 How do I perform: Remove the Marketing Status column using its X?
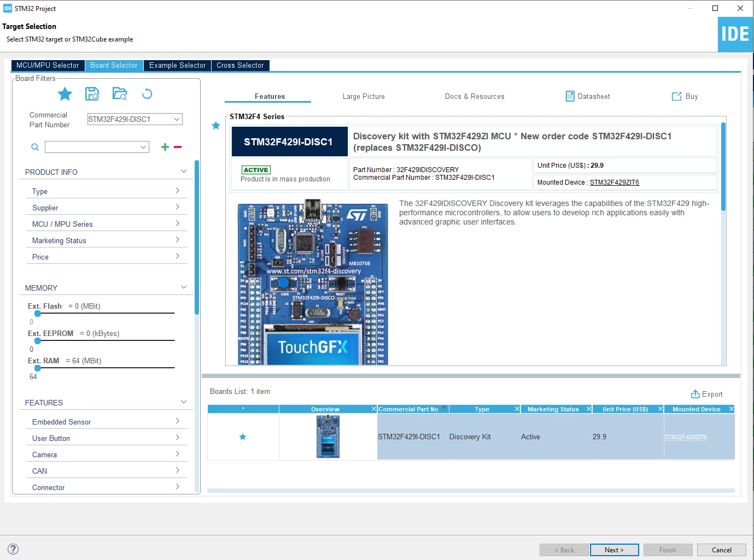(x=589, y=409)
